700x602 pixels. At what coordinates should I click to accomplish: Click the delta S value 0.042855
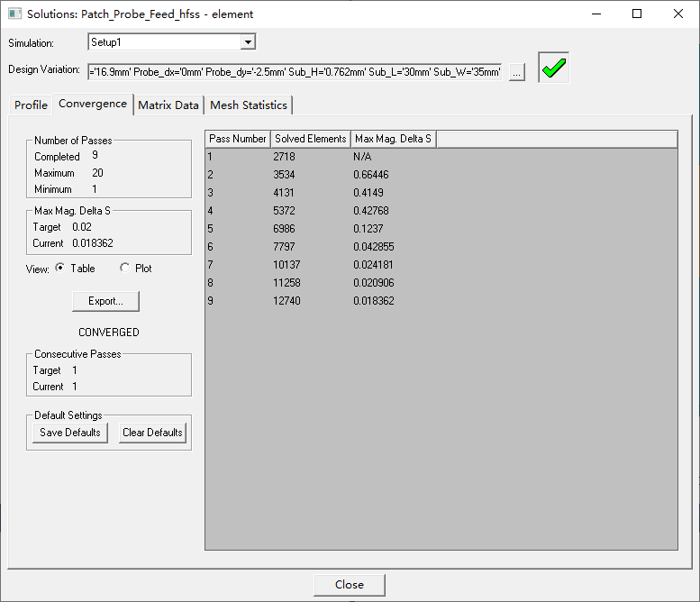click(x=374, y=247)
